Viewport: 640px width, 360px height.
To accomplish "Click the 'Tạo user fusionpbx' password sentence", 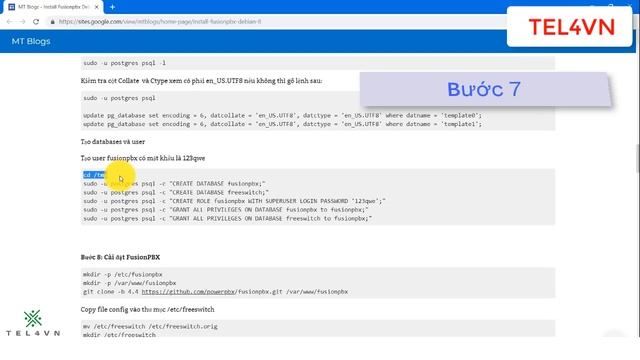I will [x=143, y=158].
